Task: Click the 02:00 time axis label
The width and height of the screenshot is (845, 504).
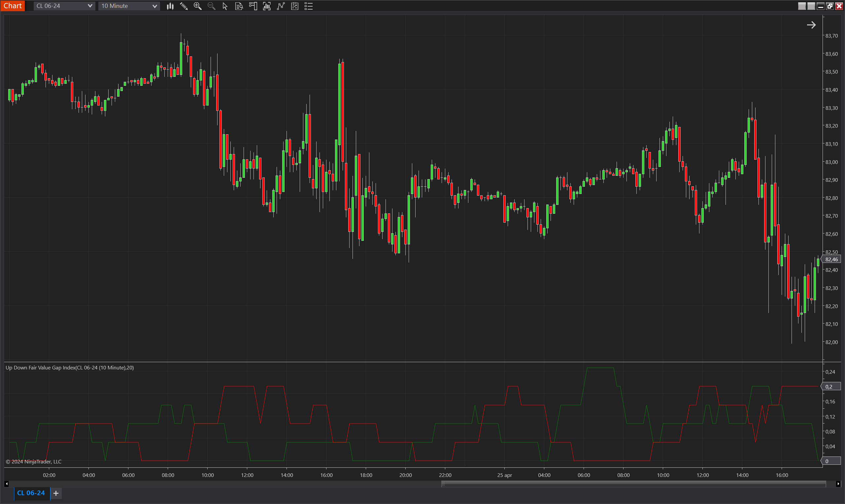Action: 49,475
